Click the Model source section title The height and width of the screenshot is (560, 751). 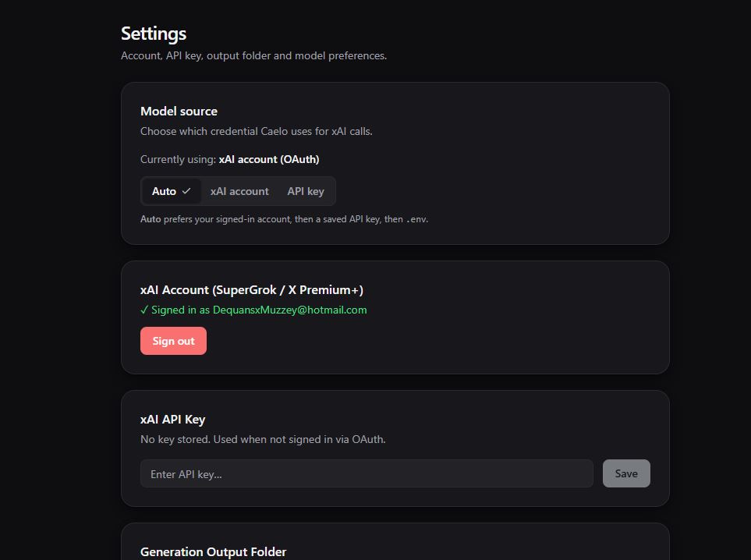179,111
